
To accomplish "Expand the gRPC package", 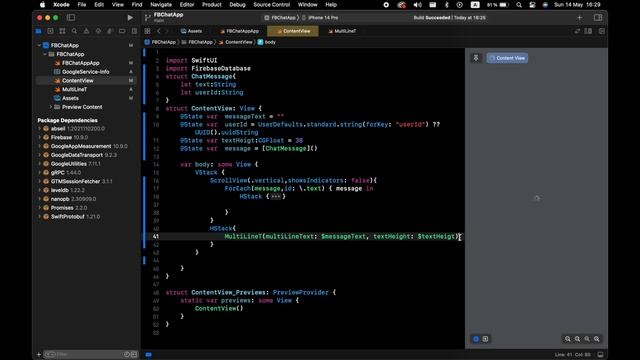I will point(40,173).
